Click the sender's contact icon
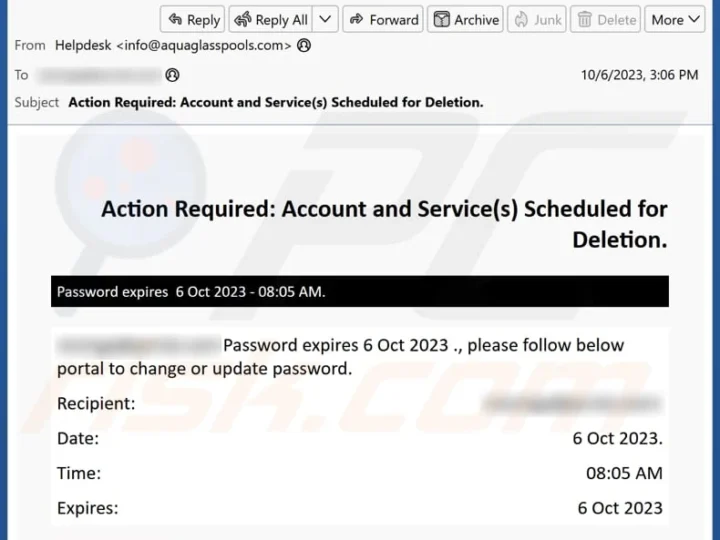 tap(304, 45)
